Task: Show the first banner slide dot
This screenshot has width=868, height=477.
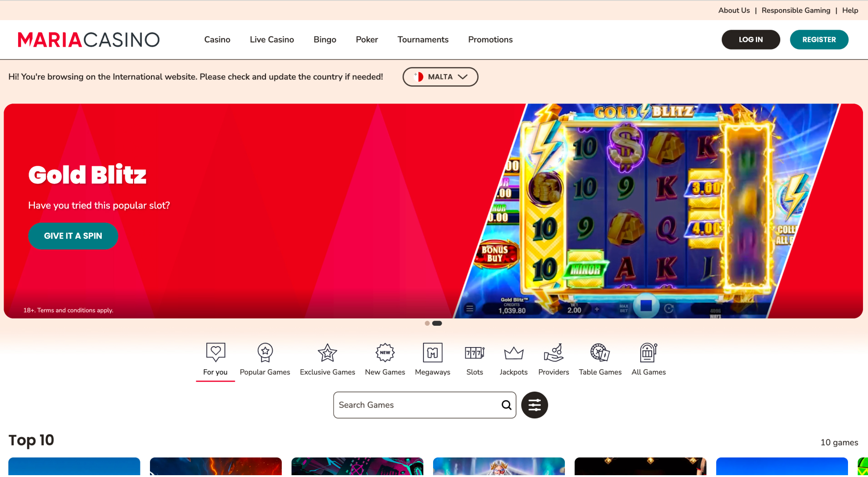Action: pyautogui.click(x=427, y=323)
